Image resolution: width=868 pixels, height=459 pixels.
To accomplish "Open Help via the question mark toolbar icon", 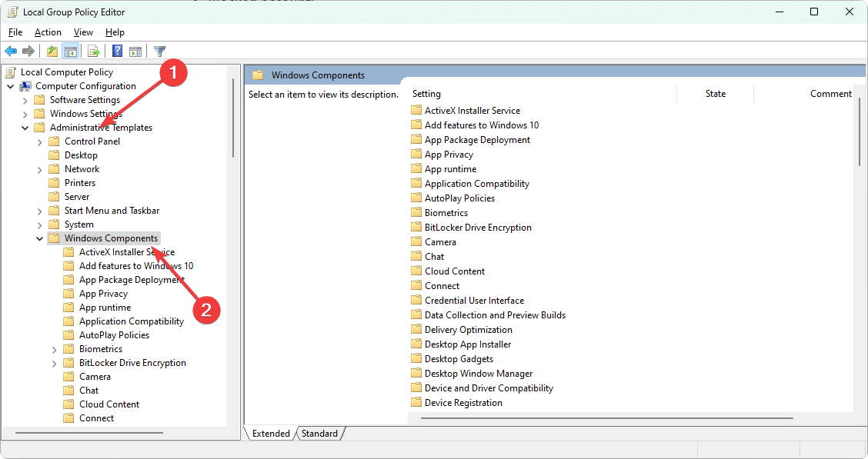I will [x=118, y=52].
